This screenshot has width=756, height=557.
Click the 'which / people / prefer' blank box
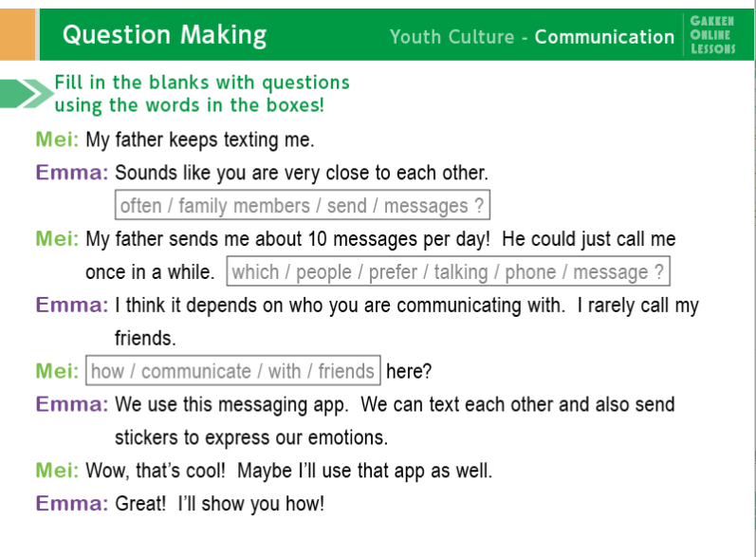coord(448,271)
